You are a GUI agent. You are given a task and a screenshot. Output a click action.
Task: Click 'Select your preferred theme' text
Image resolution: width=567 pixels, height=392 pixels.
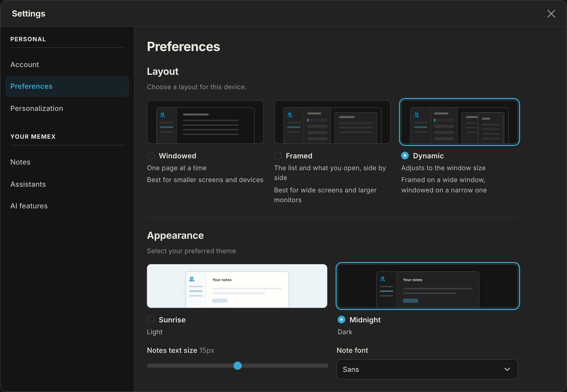point(192,251)
